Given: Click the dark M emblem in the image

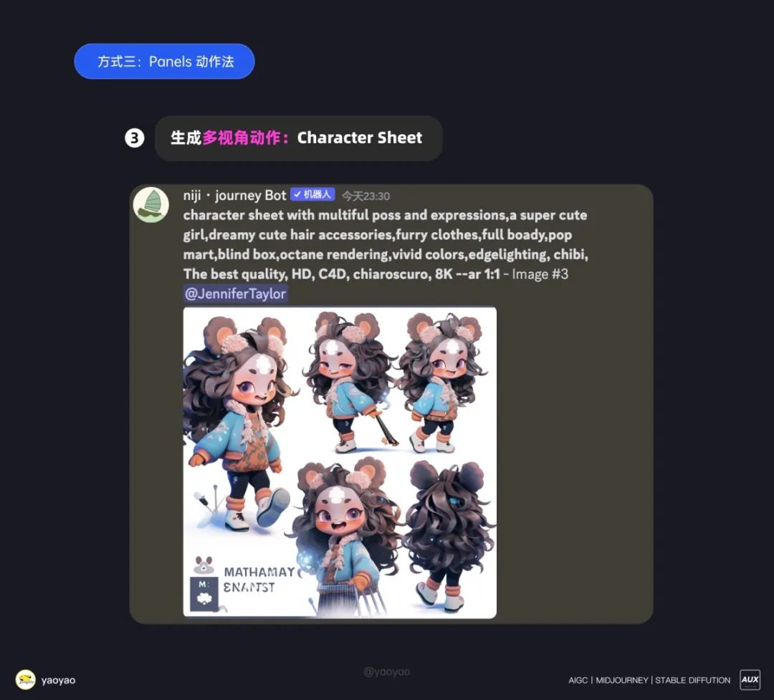Looking at the screenshot, I should tap(204, 594).
